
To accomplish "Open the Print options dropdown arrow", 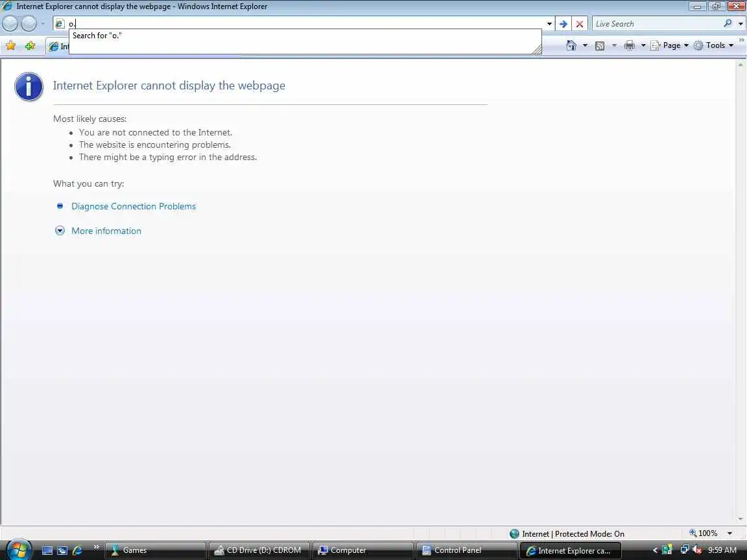I will (x=643, y=45).
